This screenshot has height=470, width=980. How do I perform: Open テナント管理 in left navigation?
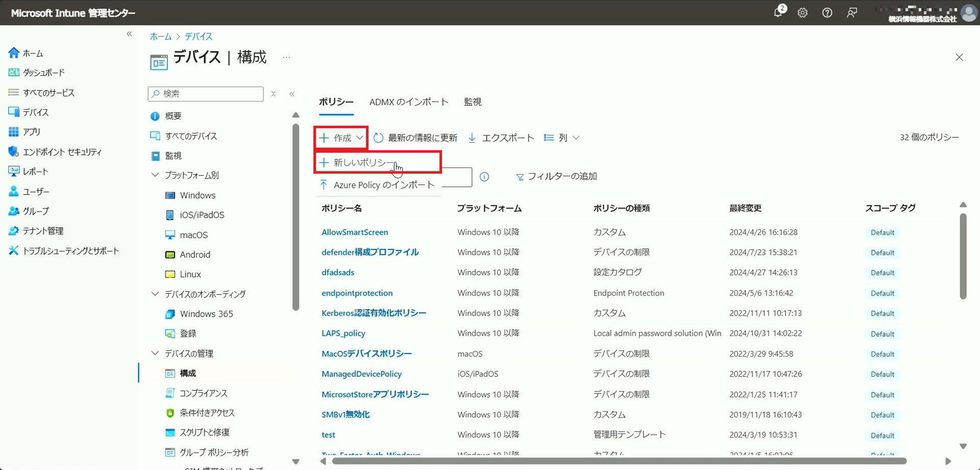click(x=36, y=231)
